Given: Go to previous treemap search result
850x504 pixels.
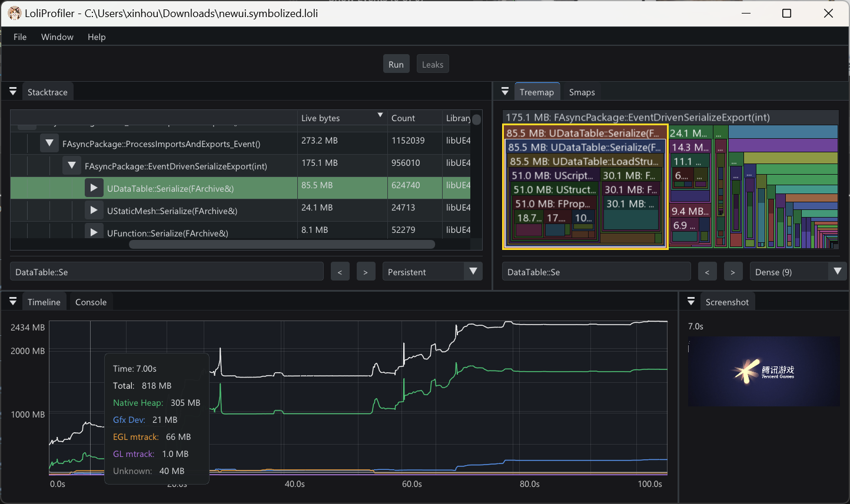Looking at the screenshot, I should tap(707, 272).
